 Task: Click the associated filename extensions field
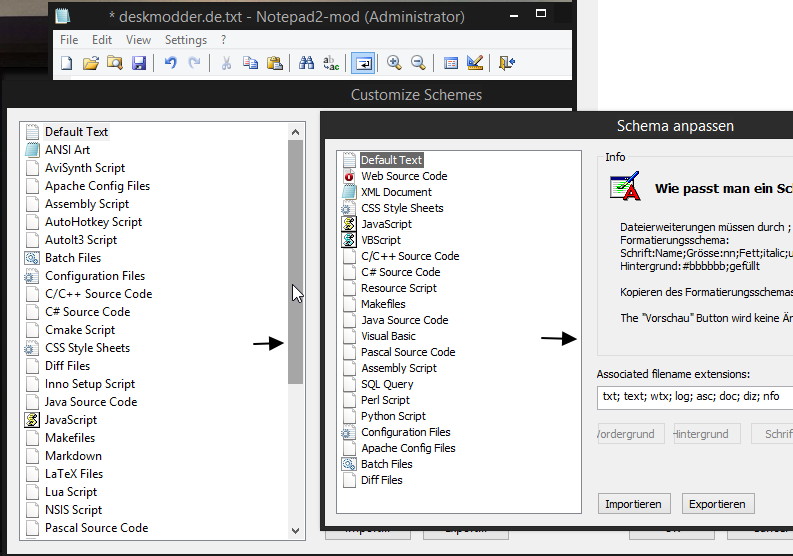[695, 397]
